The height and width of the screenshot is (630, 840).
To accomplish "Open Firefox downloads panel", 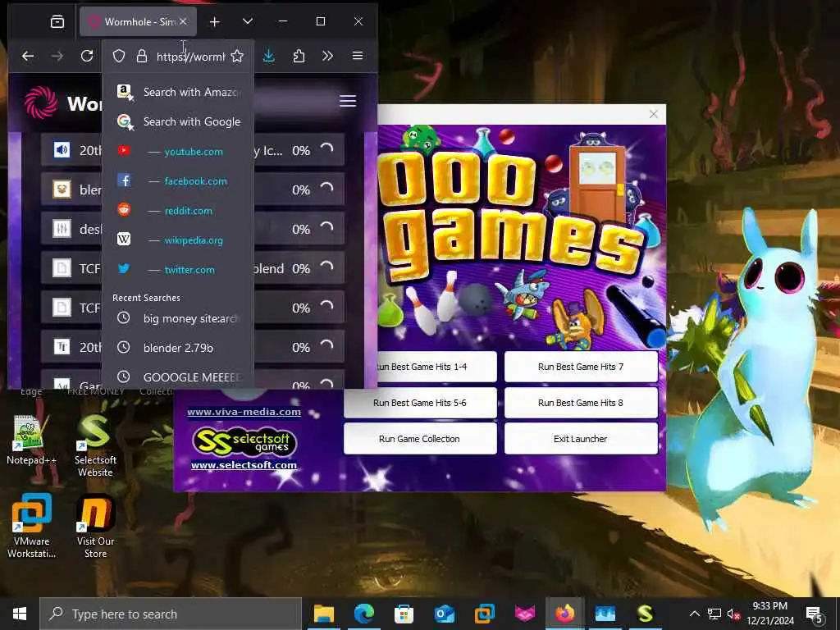I will point(269,57).
